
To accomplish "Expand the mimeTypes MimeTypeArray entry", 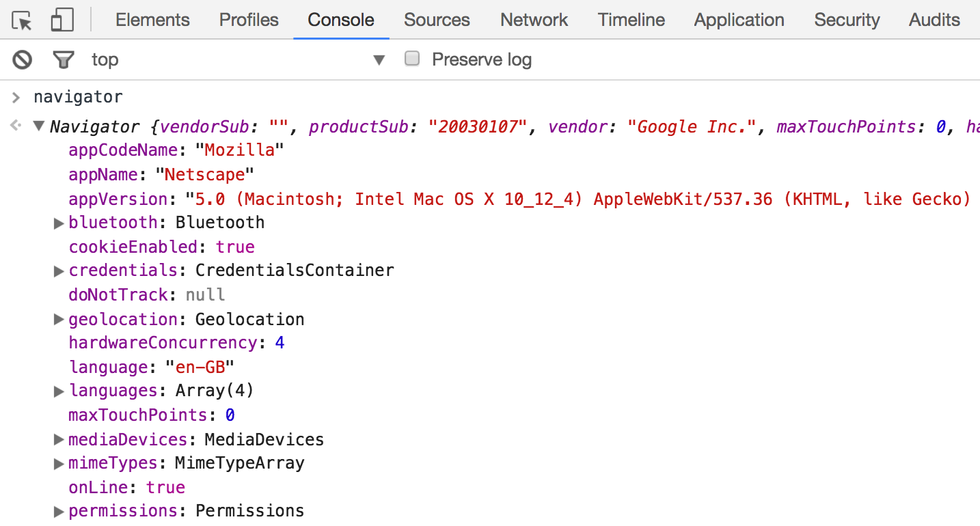I will point(59,464).
